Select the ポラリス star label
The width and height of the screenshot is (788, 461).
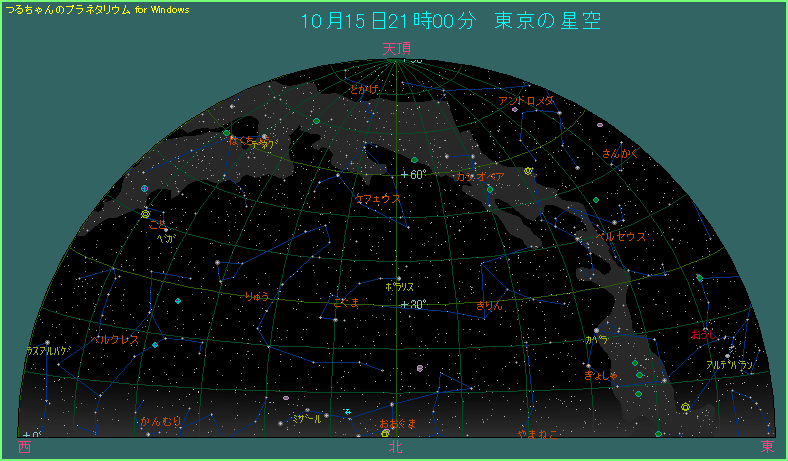(399, 286)
